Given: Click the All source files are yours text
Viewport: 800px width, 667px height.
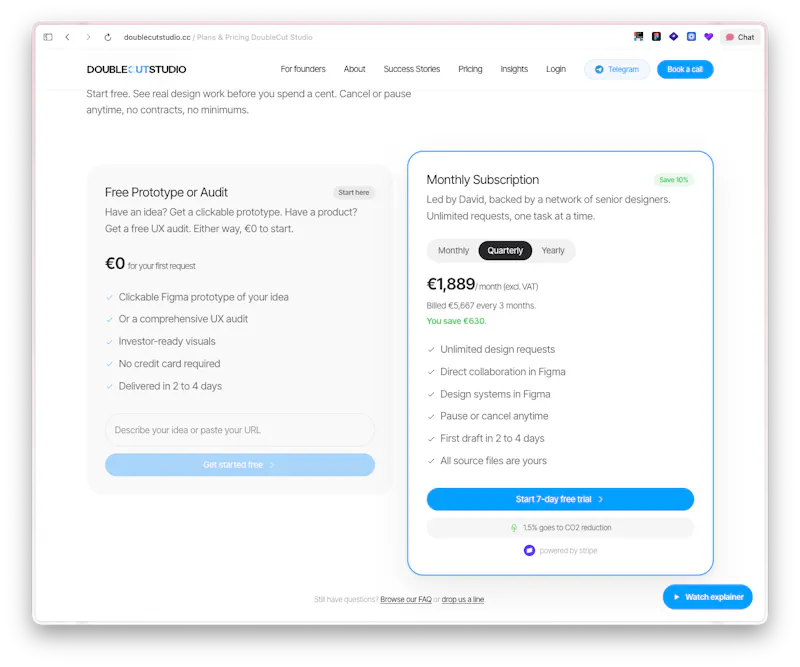Looking at the screenshot, I should pyautogui.click(x=493, y=461).
